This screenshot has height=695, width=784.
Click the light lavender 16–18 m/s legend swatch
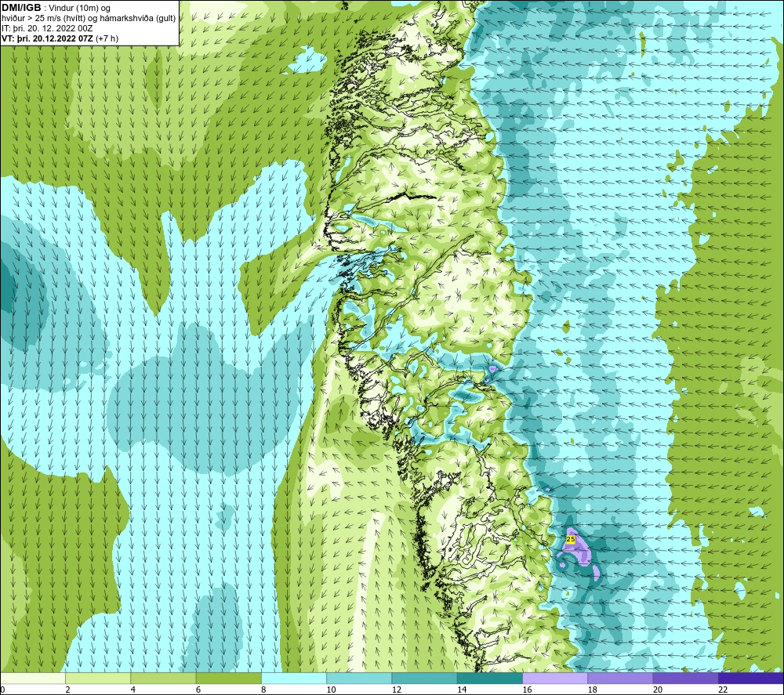point(555,678)
